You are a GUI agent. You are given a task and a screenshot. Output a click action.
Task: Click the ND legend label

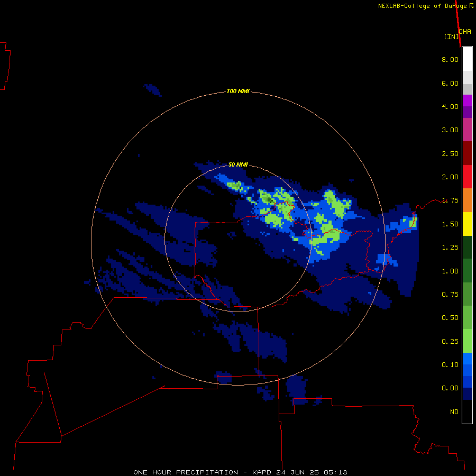pos(454,411)
